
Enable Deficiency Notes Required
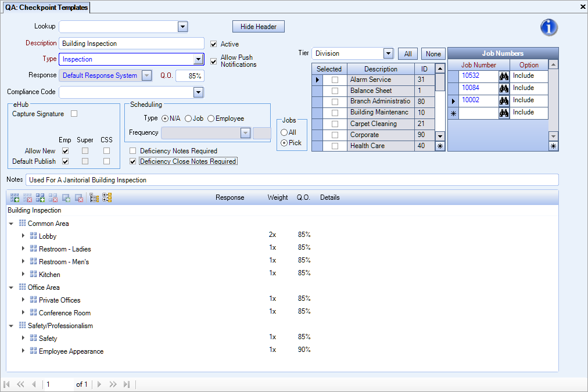(x=132, y=150)
